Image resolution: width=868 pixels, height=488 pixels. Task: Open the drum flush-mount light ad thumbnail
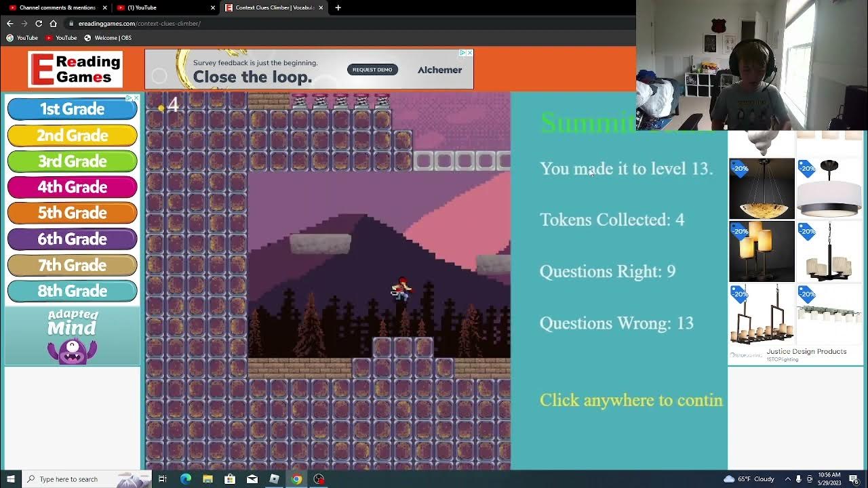[x=829, y=189]
